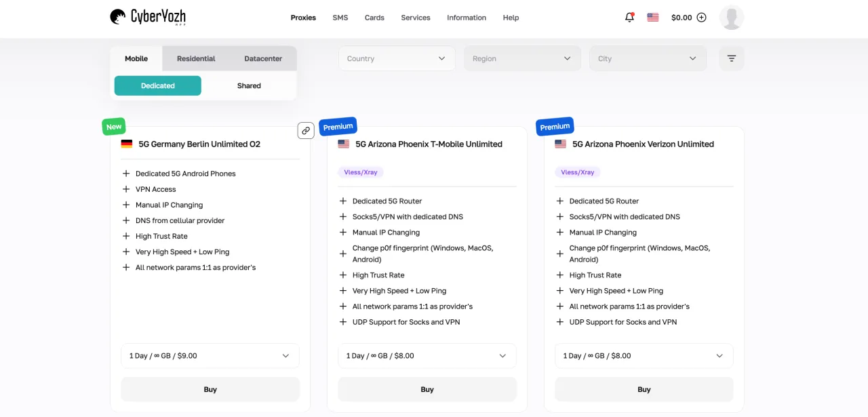Open the SMS menu item
868x417 pixels.
340,18
